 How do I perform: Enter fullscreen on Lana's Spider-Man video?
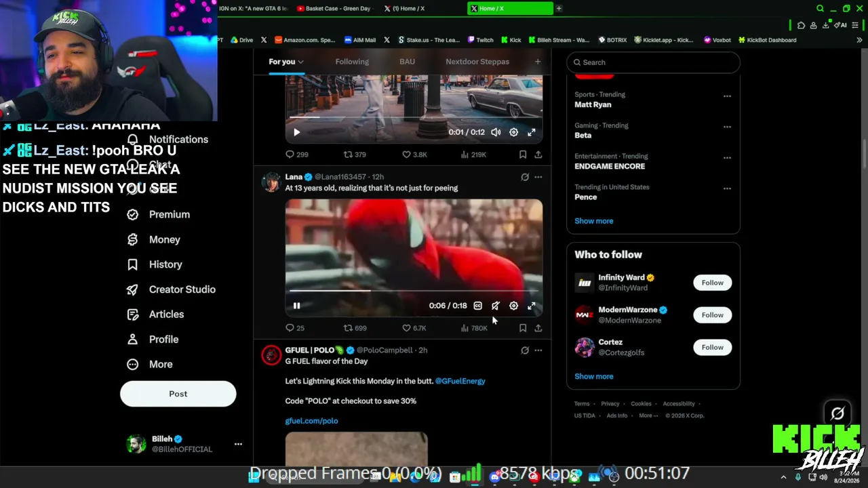point(532,306)
